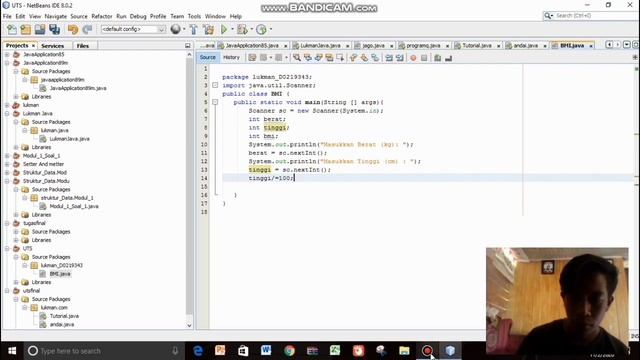
Task: Click the Build Project hammer icon
Action: coord(193,29)
